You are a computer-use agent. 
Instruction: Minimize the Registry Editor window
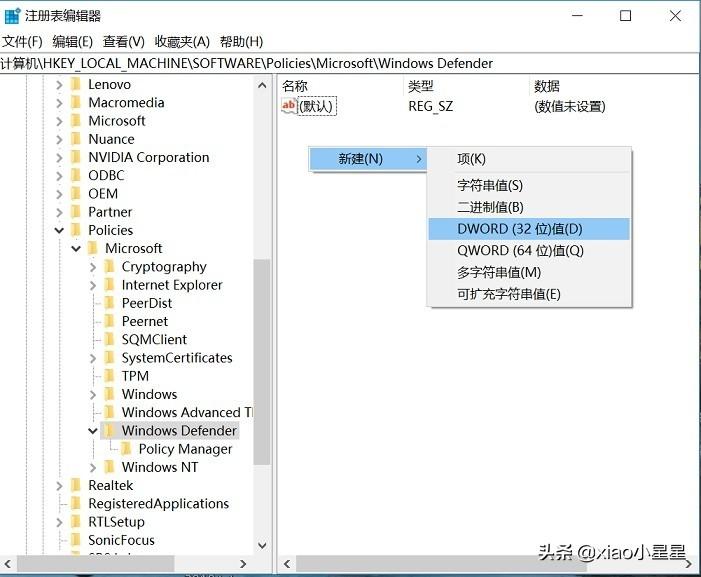click(x=577, y=16)
